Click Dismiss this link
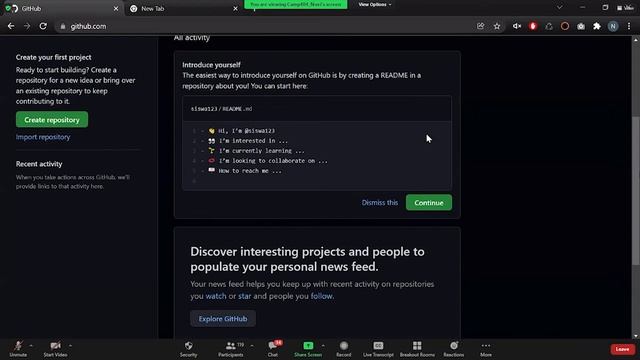The height and width of the screenshot is (360, 640). pyautogui.click(x=380, y=203)
